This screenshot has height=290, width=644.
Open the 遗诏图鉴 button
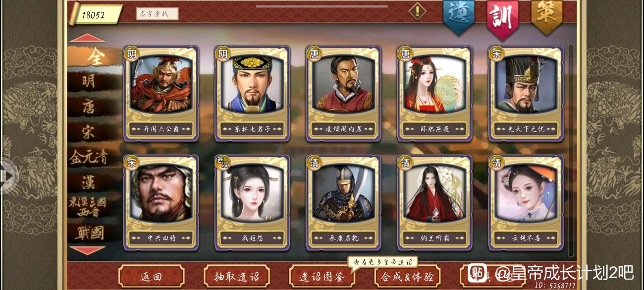pyautogui.click(x=322, y=277)
